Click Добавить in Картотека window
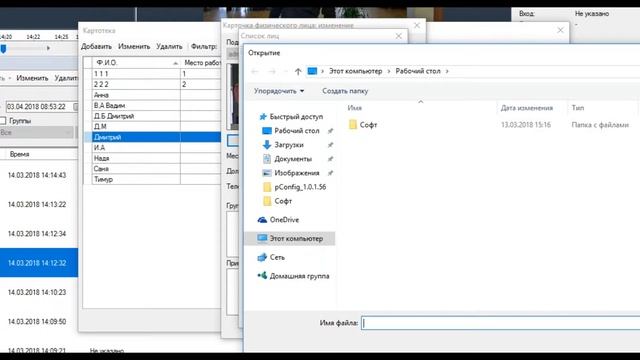 96,47
